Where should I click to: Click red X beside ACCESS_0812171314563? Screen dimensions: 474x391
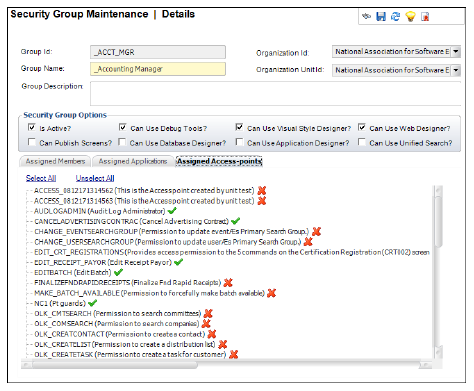262,201
